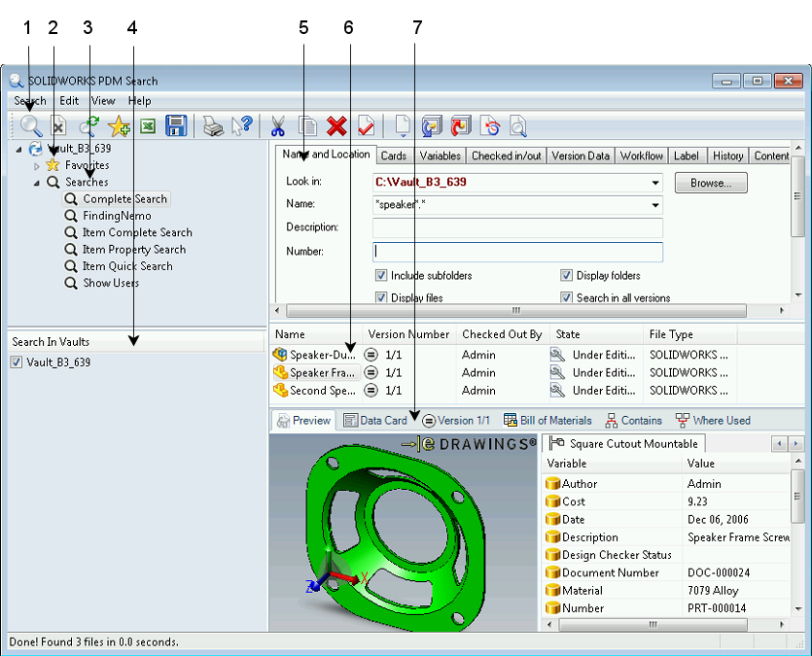
Task: Uncheck Vault_B3_639 in Search In Vaults
Action: tap(17, 363)
